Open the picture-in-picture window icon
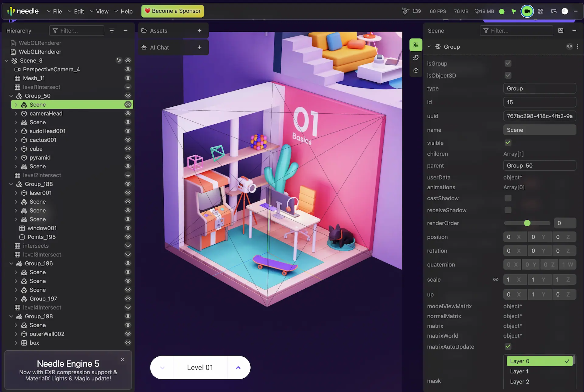The width and height of the screenshot is (584, 392). [554, 11]
